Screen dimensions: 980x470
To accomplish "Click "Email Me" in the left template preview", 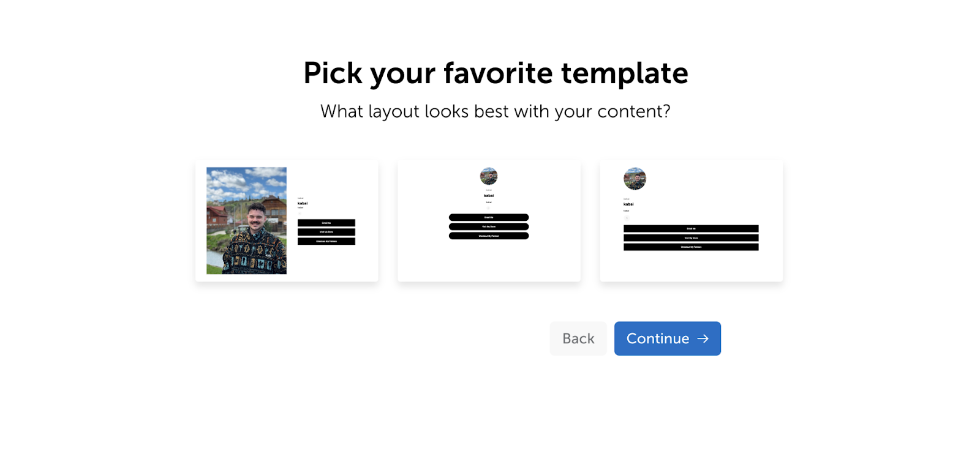I will (326, 223).
